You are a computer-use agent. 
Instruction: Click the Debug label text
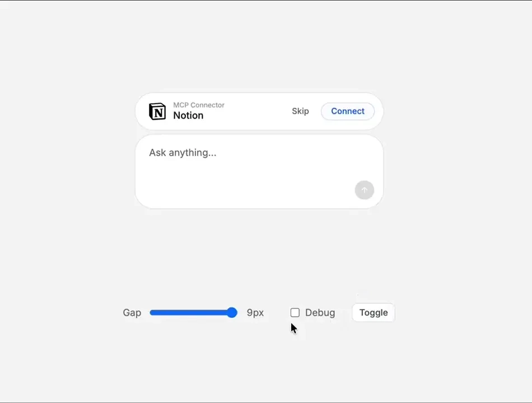point(320,312)
